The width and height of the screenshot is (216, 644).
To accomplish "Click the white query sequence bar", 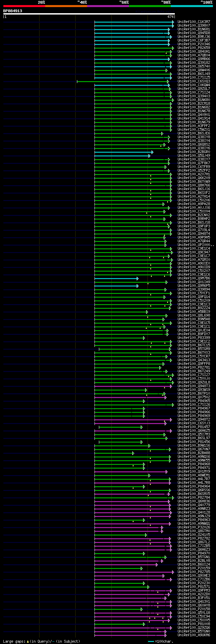I will point(89,14).
